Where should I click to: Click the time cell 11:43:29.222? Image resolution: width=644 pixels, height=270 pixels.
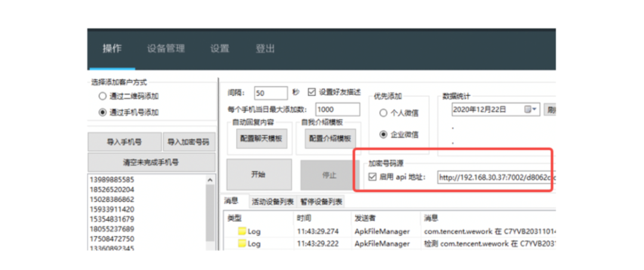318,244
